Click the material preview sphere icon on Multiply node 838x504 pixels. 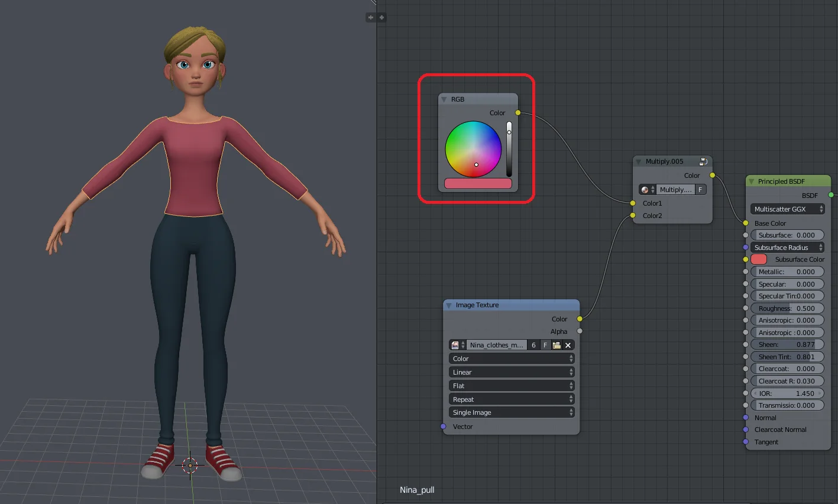(646, 189)
